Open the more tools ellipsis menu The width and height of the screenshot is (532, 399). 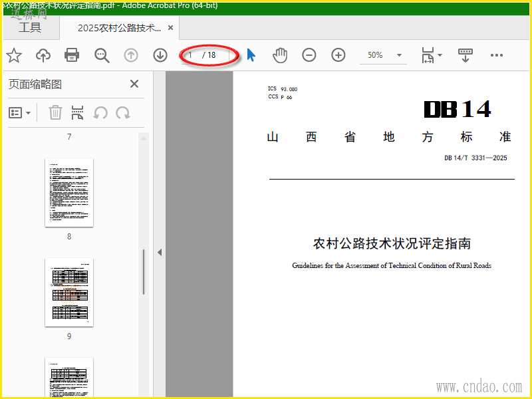point(497,55)
